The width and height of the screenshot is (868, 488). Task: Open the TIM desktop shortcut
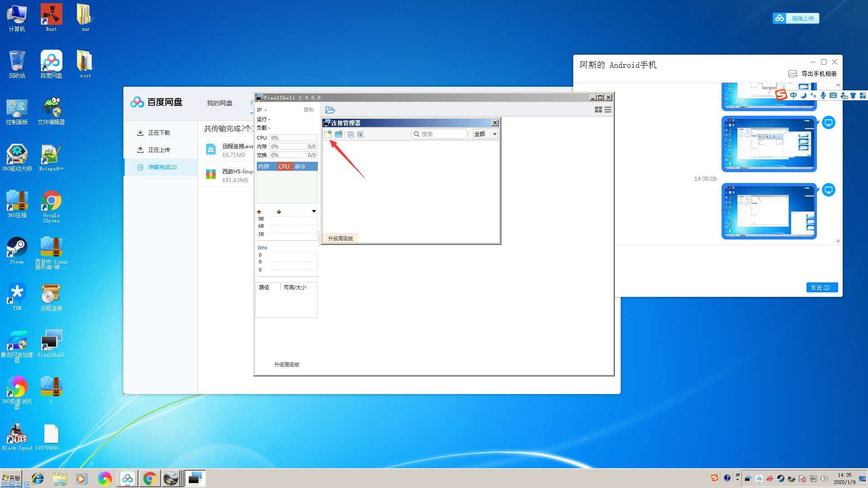[17, 297]
